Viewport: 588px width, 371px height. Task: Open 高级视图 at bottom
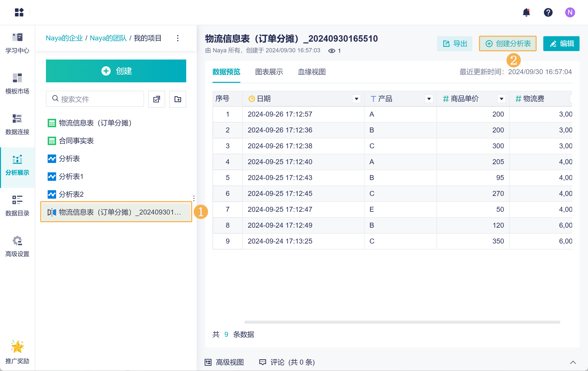point(224,362)
